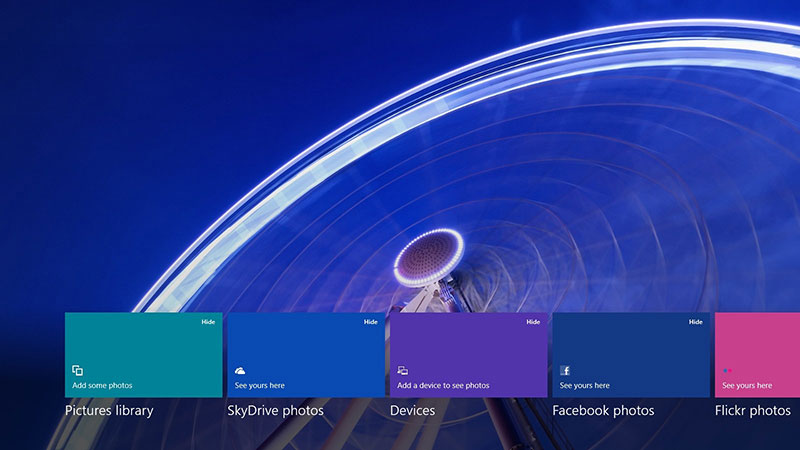800x450 pixels.
Task: Hide the Devices tile
Action: [x=533, y=322]
